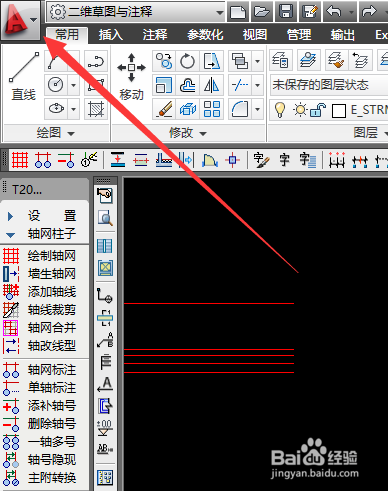Click the 轴号隐现 command
The image size is (388, 491).
click(40, 460)
